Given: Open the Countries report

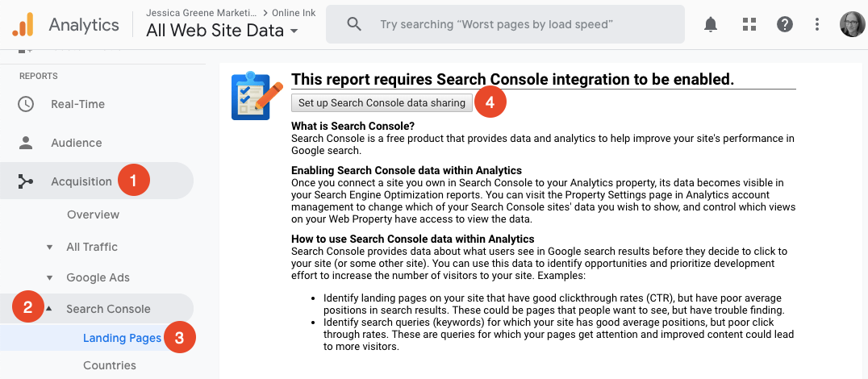Looking at the screenshot, I should 110,365.
